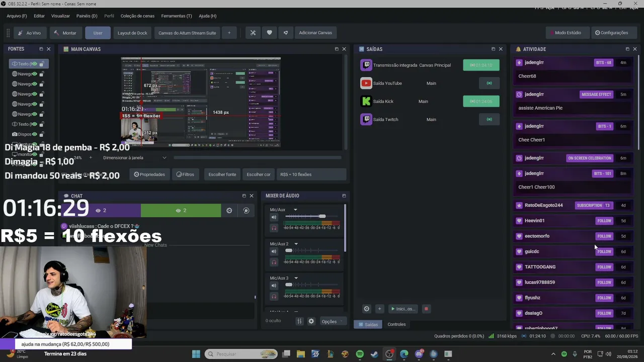Open audio mixer layout sliders icon
The height and width of the screenshot is (362, 644).
[x=299, y=321]
